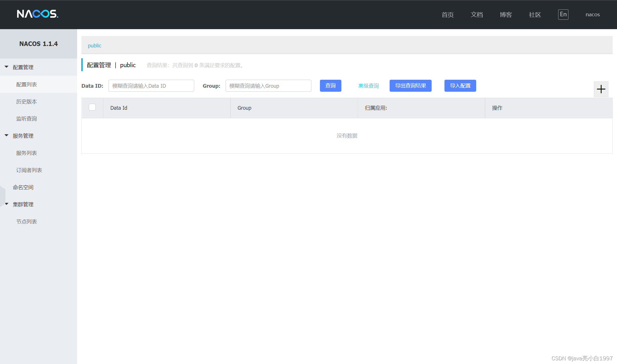The width and height of the screenshot is (617, 364).
Task: Collapse the 配置管理 menu arrow
Action: point(7,67)
